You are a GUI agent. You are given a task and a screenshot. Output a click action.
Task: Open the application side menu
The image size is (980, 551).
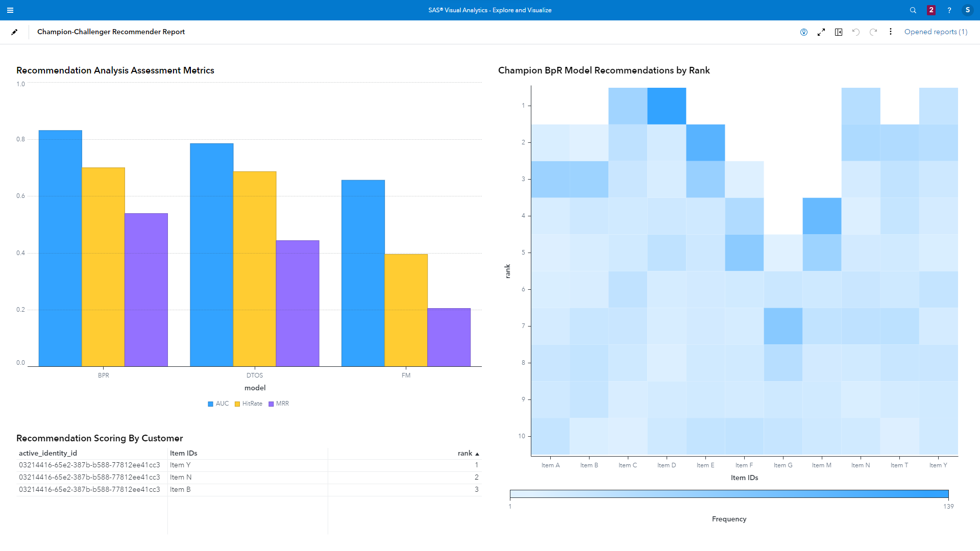point(10,10)
